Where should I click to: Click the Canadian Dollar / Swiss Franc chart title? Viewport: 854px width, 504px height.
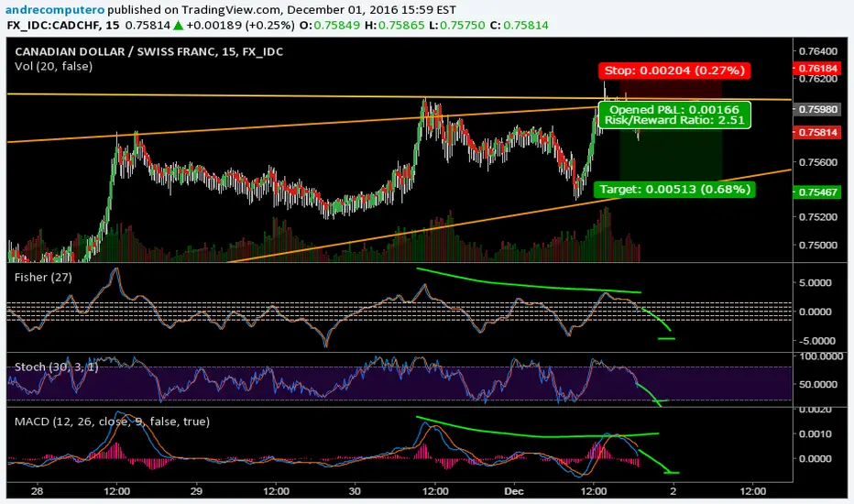pyautogui.click(x=148, y=51)
